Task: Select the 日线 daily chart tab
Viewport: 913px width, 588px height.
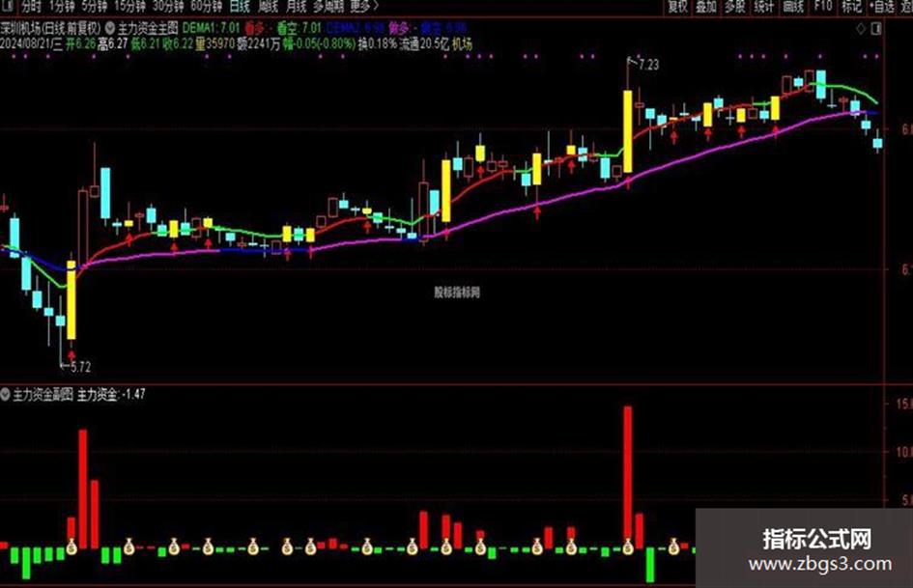Action: pos(240,7)
